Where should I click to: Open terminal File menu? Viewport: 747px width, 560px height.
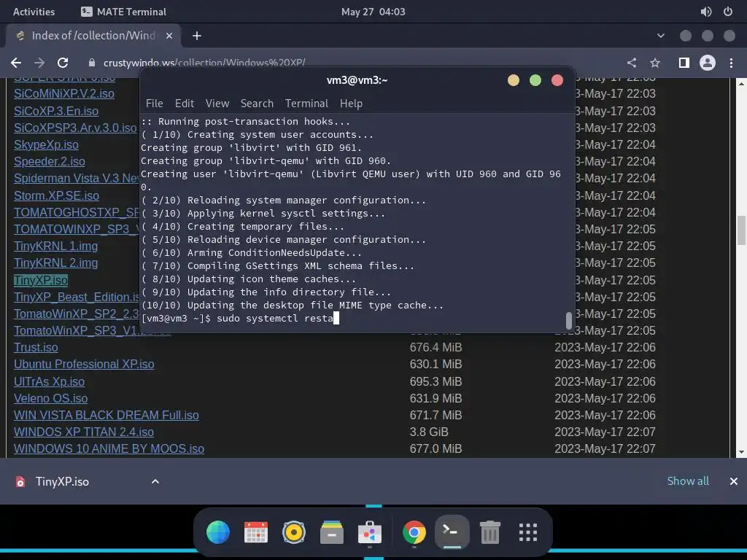(155, 104)
